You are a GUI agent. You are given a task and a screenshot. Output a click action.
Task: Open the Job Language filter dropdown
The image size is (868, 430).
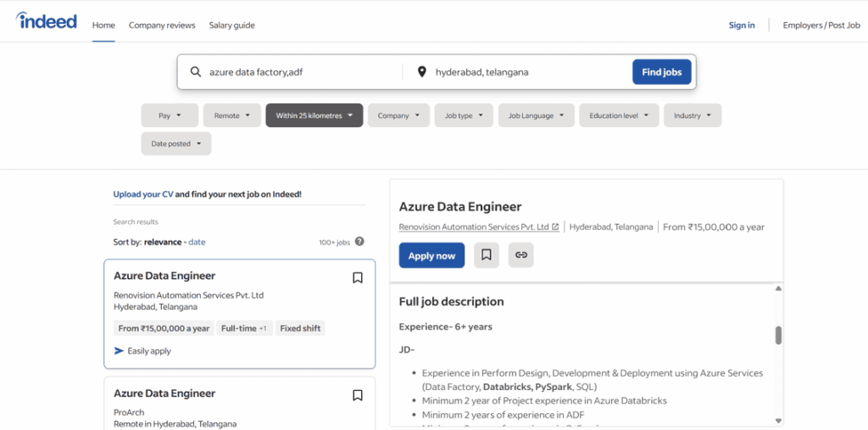pyautogui.click(x=537, y=115)
